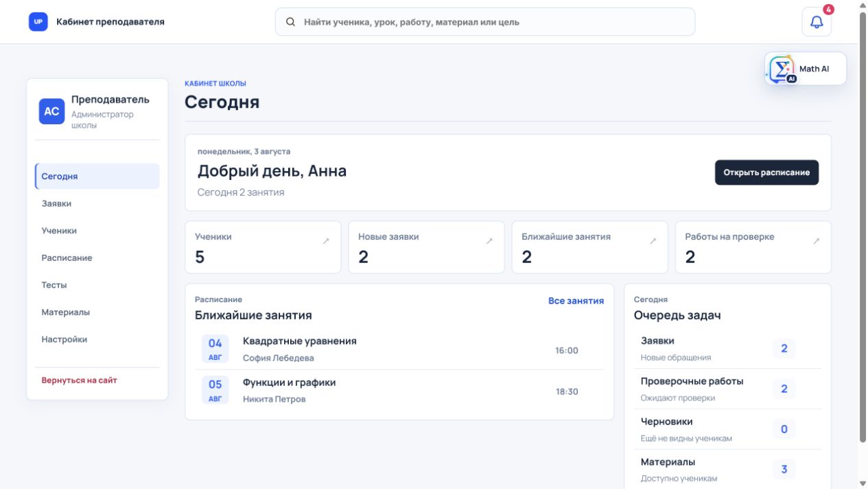Open Проверочные работы row in queue
The width and height of the screenshot is (868, 489).
point(727,389)
